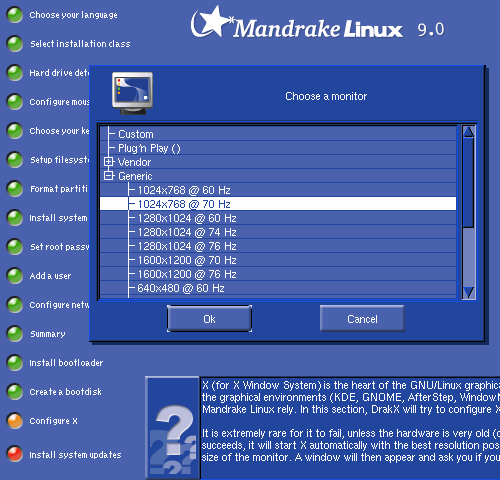500x480 pixels.
Task: Click the Mandrake Linux star logo
Action: tap(211, 22)
